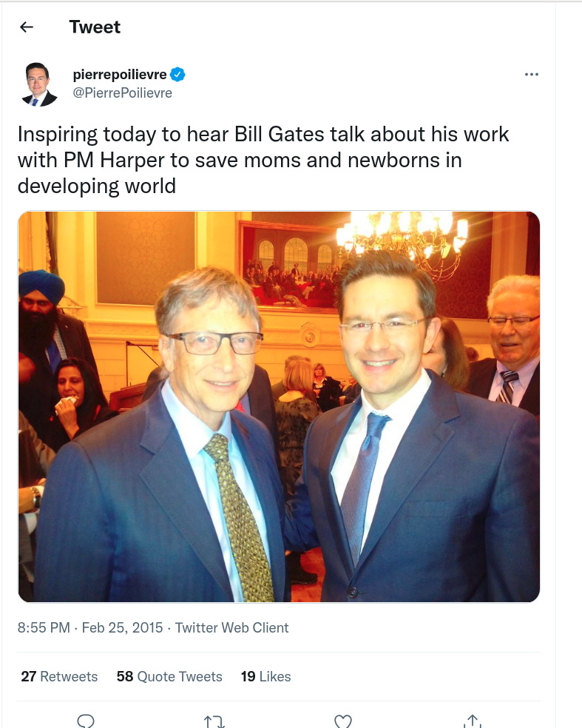Click the pierrepoilievre display name

click(x=120, y=74)
